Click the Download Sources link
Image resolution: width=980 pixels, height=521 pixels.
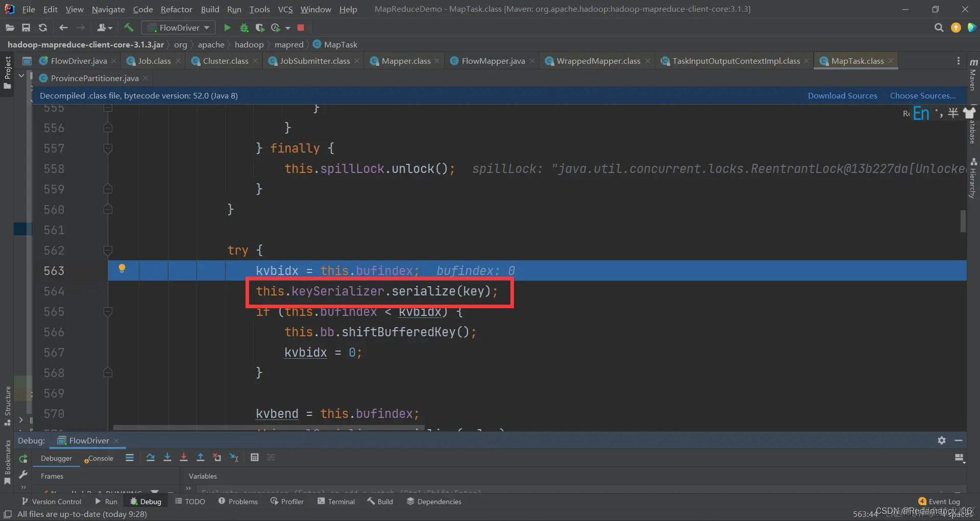(x=842, y=95)
